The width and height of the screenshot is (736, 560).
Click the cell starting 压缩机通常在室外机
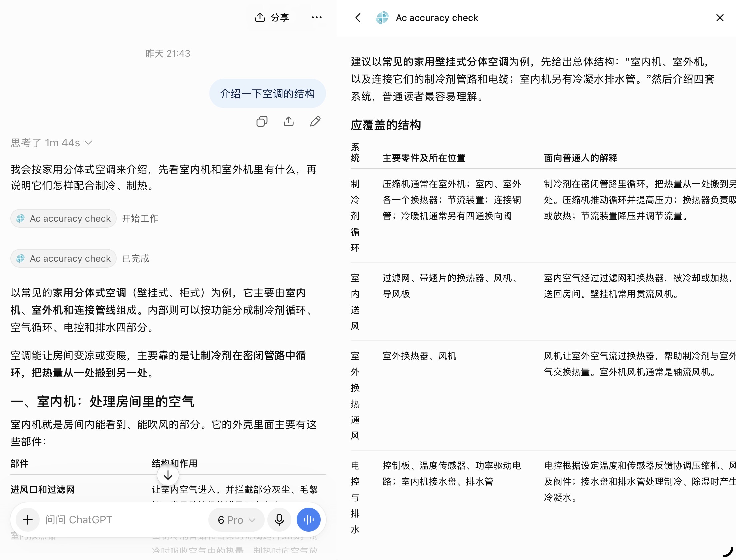pyautogui.click(x=452, y=200)
